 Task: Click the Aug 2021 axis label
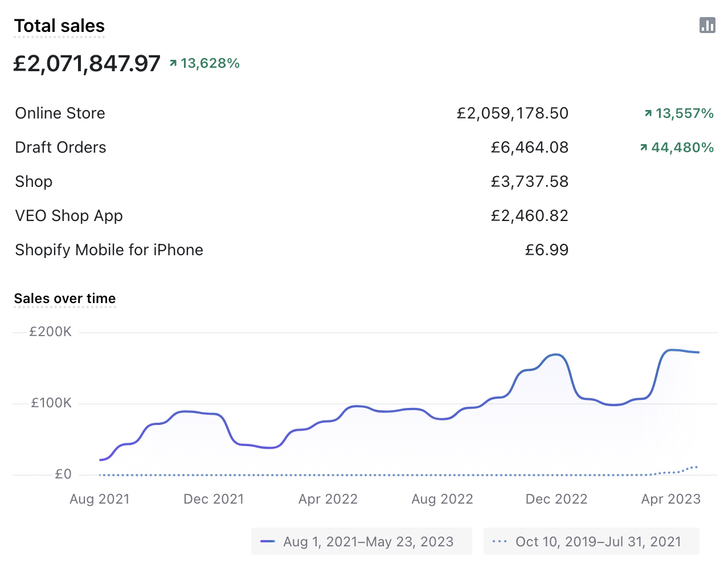(x=100, y=499)
